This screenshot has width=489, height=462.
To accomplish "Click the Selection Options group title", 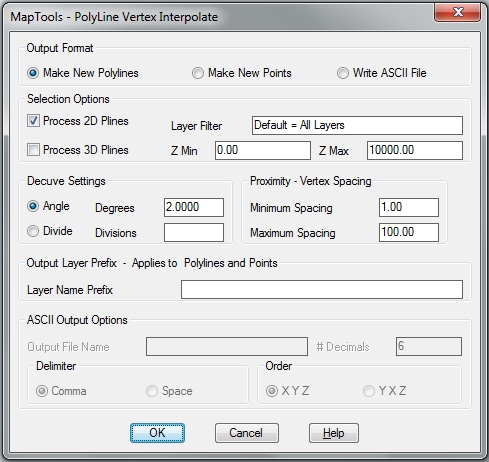I will [68, 99].
